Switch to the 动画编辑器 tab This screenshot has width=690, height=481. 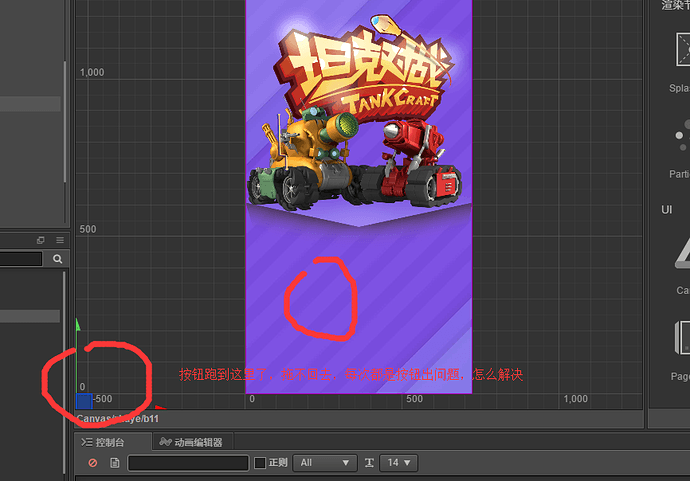[191, 442]
